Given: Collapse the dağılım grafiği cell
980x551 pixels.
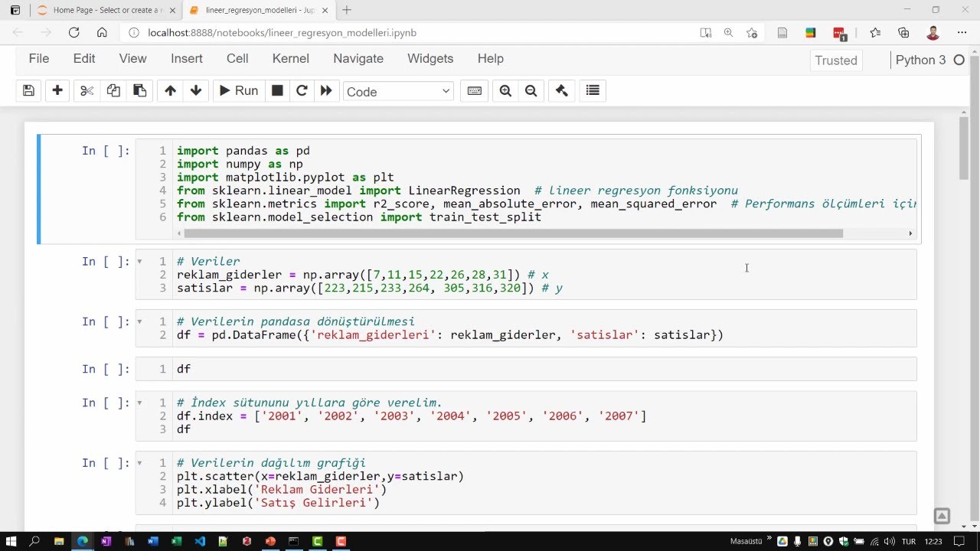Looking at the screenshot, I should [139, 463].
